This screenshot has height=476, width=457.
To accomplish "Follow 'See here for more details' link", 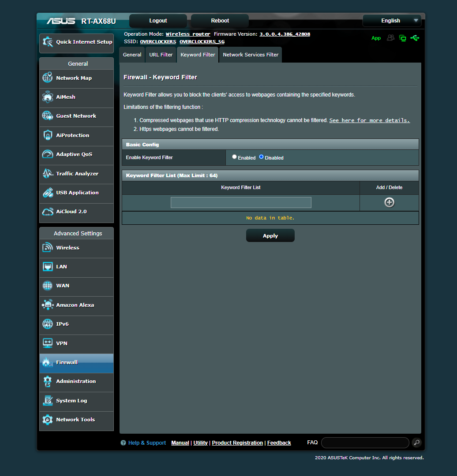I will pos(370,120).
